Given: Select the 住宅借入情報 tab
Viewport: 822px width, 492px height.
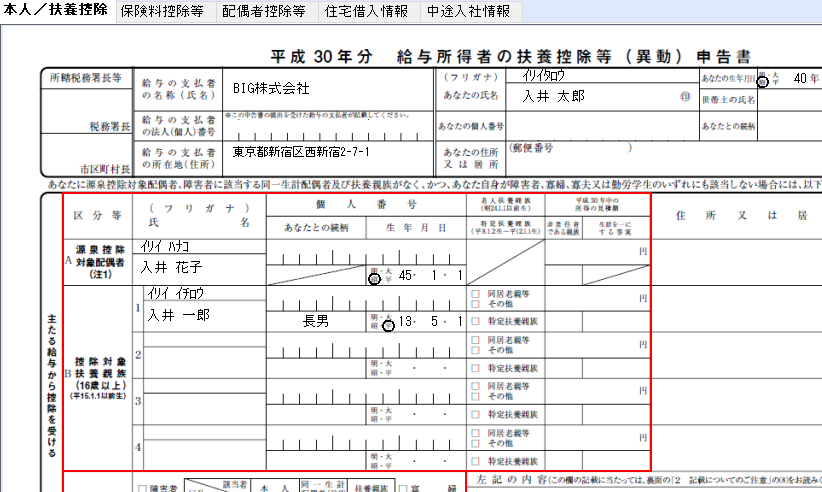Looking at the screenshot, I should click(369, 11).
